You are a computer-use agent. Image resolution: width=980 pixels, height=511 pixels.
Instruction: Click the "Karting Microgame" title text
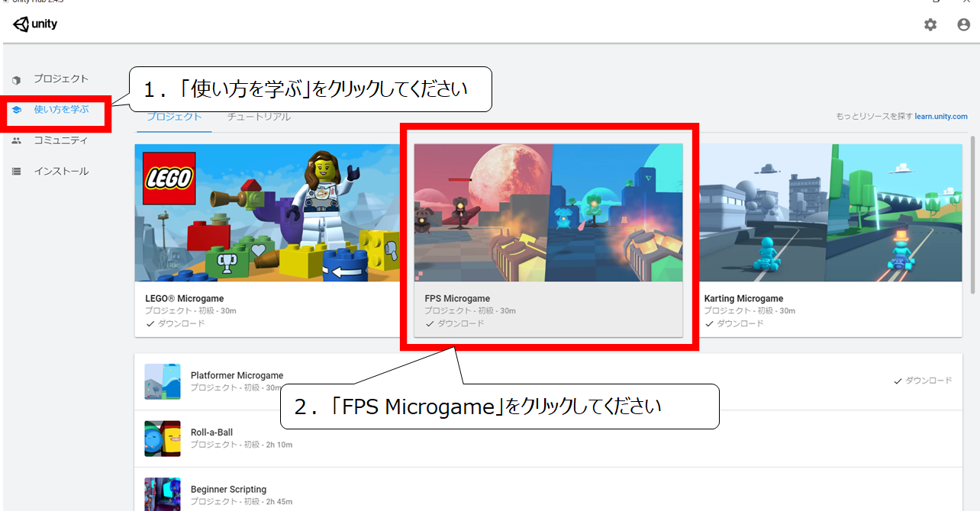744,299
